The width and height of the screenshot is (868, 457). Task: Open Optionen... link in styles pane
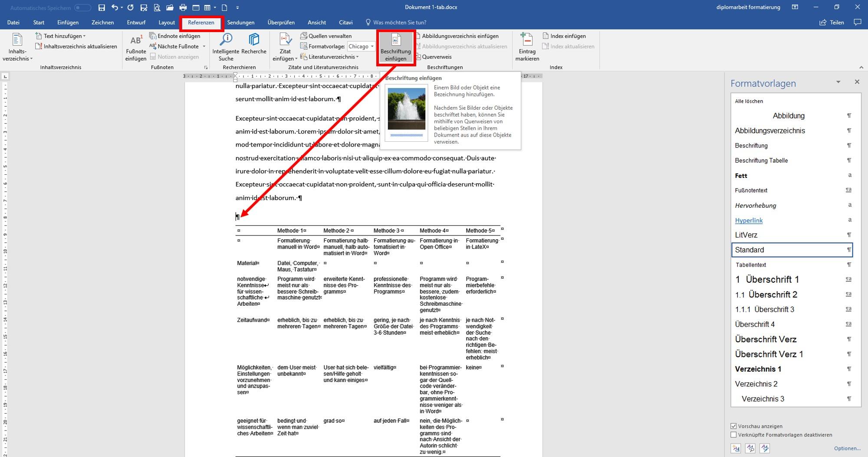[847, 448]
